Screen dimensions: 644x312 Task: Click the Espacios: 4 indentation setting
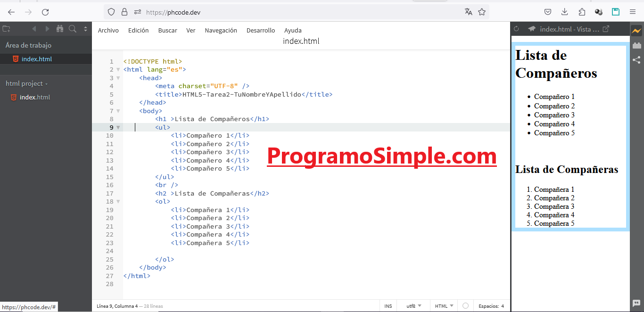[490, 306]
